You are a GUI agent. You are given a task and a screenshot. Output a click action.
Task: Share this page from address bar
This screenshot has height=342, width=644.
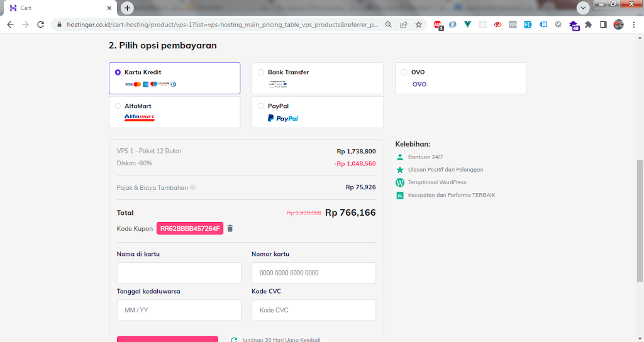403,25
